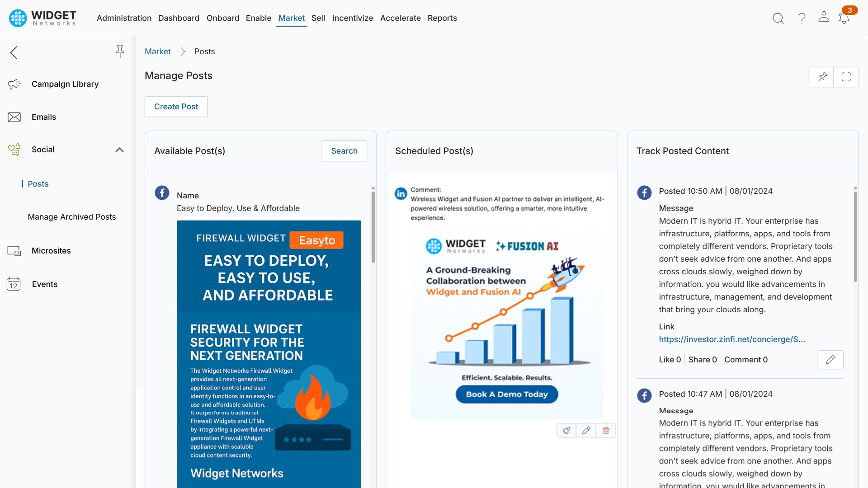868x488 pixels.
Task: Open Campaign Library from the sidebar
Action: [65, 84]
